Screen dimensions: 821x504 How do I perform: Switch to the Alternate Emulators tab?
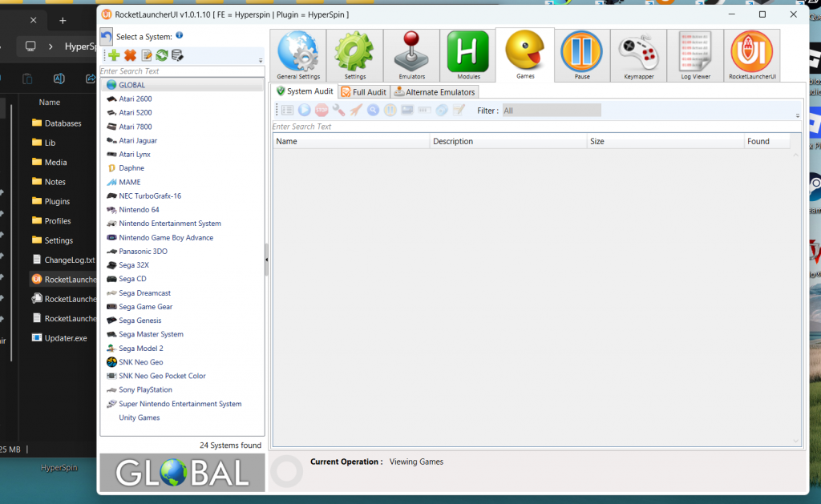[435, 91]
